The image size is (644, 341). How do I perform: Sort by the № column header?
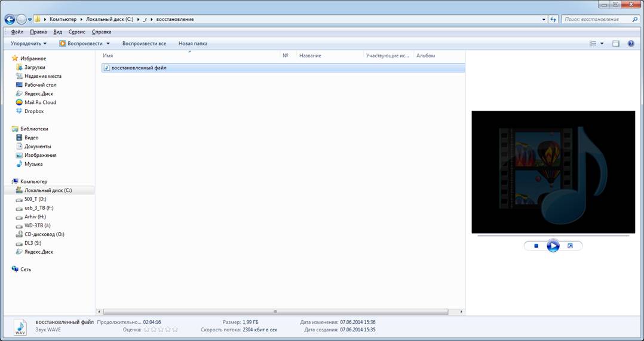pos(289,56)
